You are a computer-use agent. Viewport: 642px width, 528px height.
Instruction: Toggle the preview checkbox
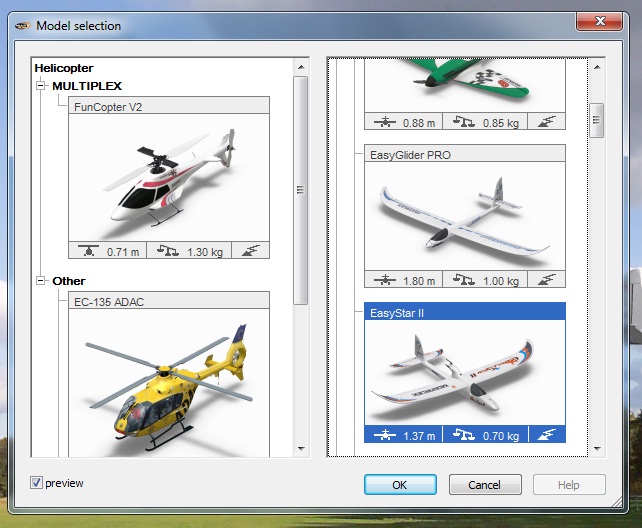[36, 483]
